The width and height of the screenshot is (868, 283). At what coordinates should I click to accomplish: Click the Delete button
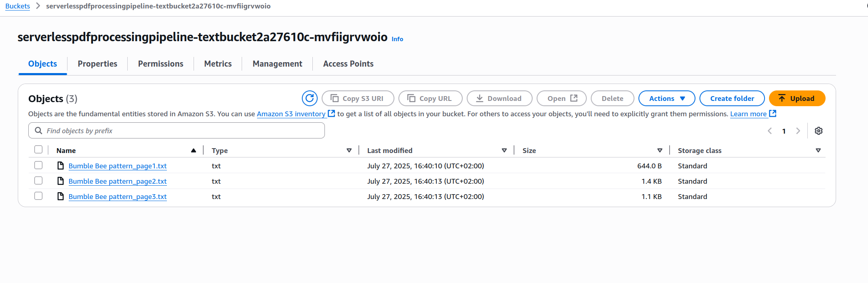coord(612,98)
